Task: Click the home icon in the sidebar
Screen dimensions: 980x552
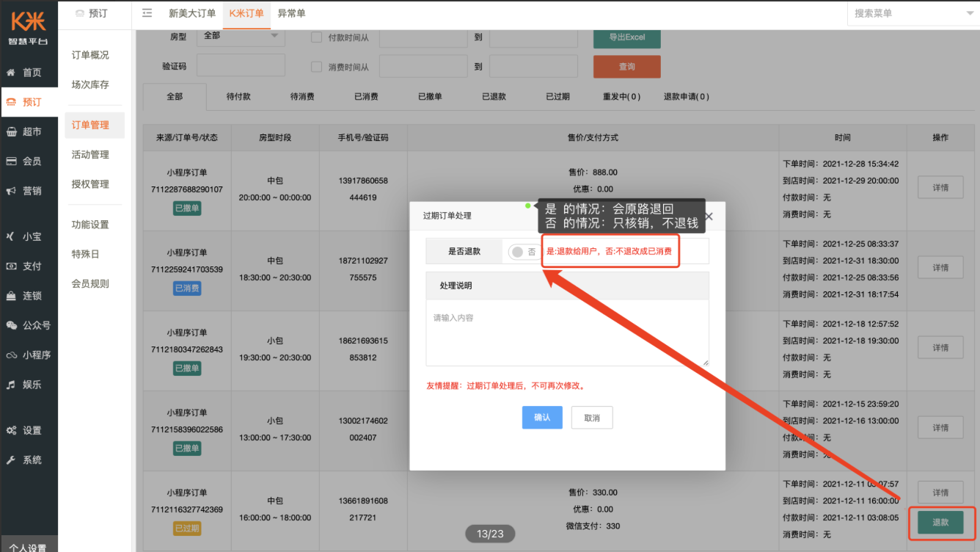Action: (11, 73)
